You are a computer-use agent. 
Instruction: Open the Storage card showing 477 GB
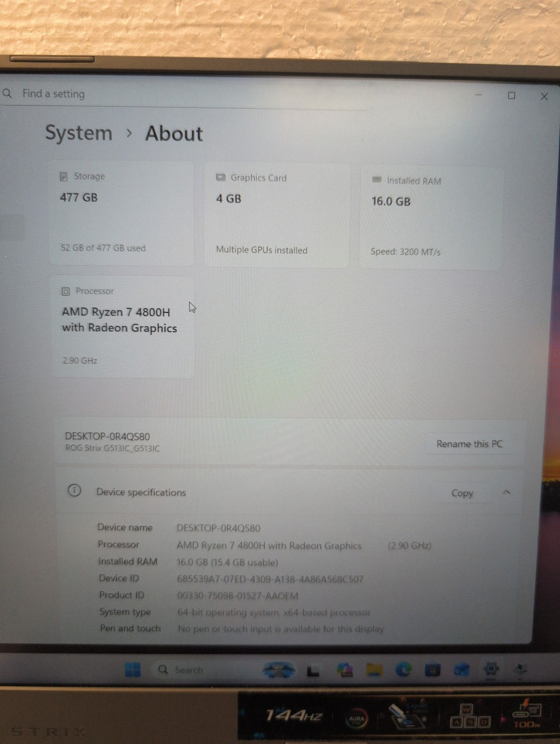121,213
